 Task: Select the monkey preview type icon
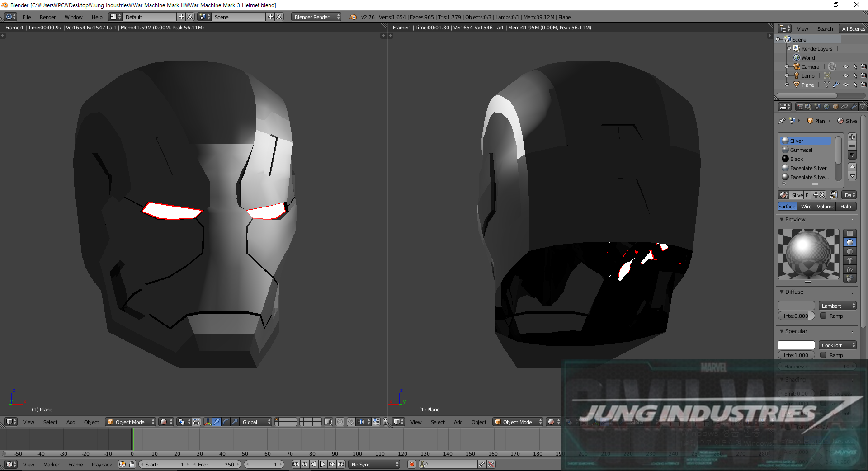(x=850, y=260)
